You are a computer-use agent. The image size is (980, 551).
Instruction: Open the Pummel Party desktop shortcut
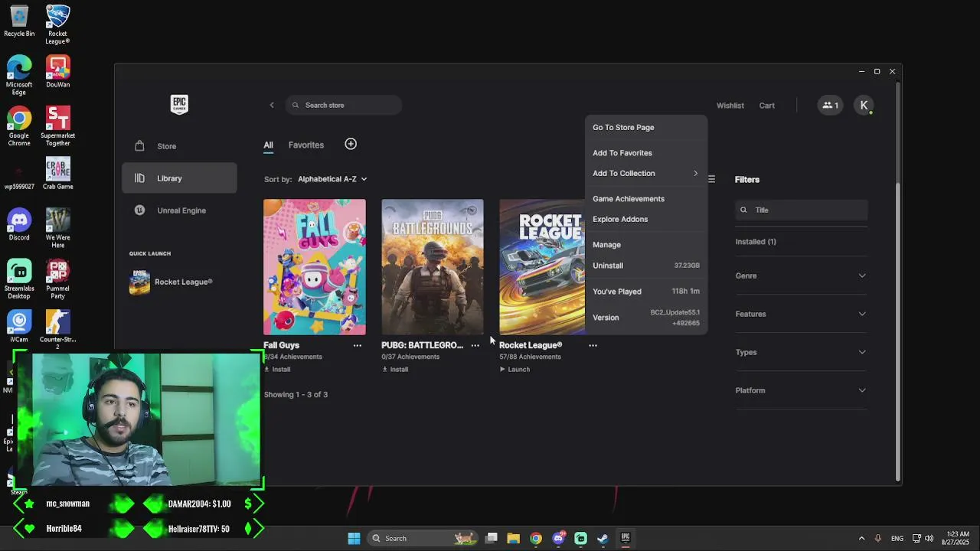click(57, 279)
